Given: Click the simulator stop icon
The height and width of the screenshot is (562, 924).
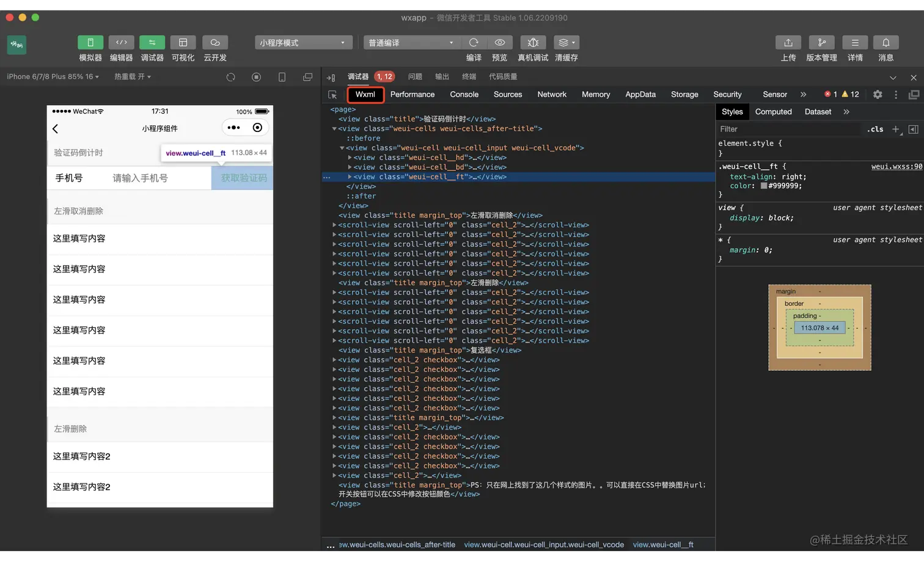Looking at the screenshot, I should pos(256,77).
